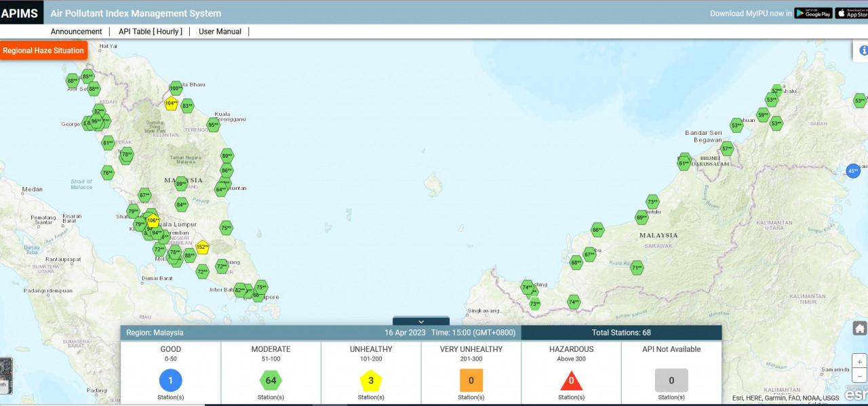Click the 84 station hexagon
868x406 pixels.
coord(181,204)
